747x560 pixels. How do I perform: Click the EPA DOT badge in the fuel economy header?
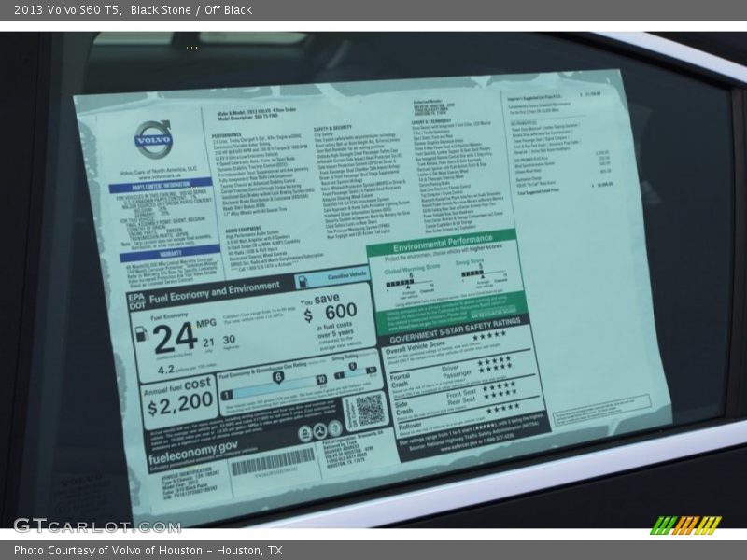[x=136, y=301]
